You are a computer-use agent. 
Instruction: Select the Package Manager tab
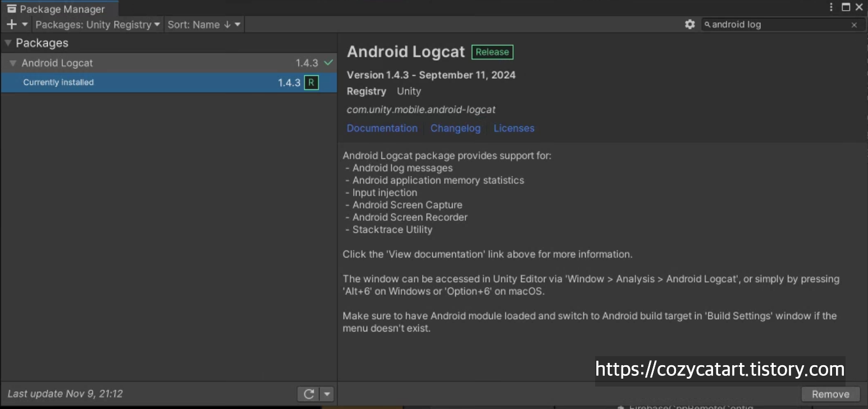pos(60,9)
